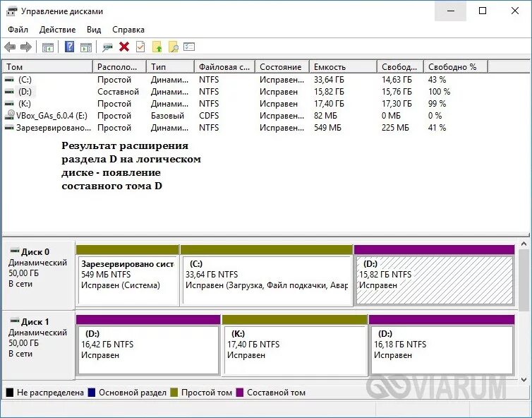Viewport: 532px width, 418px height.
Task: Toggle the action pane toolbar icon
Action: coord(86,47)
